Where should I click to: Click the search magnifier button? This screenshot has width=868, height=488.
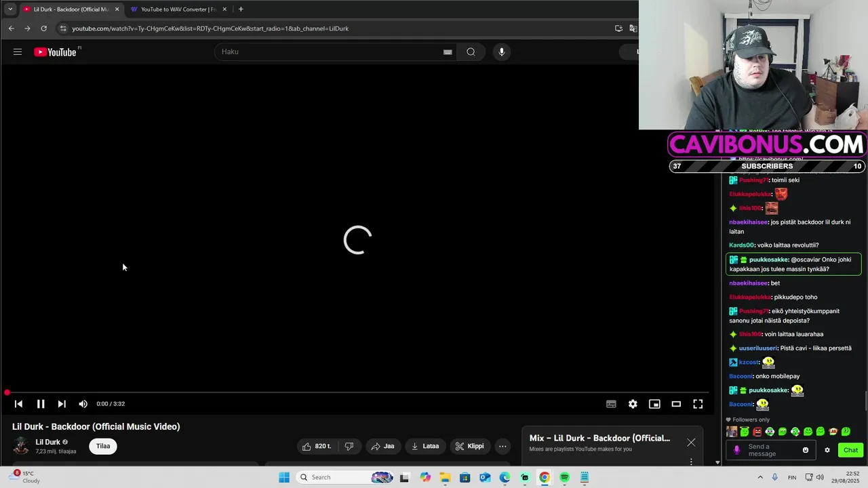pos(471,52)
